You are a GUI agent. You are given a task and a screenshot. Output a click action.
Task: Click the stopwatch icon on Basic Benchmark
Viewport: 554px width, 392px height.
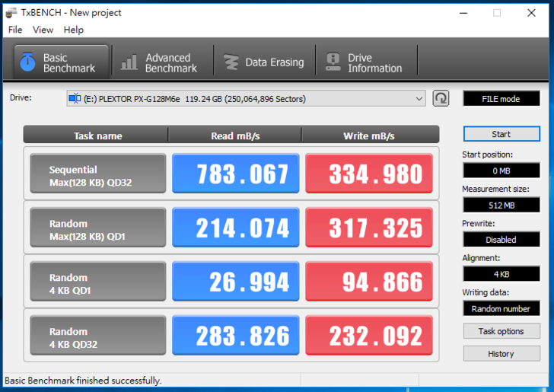coord(28,62)
